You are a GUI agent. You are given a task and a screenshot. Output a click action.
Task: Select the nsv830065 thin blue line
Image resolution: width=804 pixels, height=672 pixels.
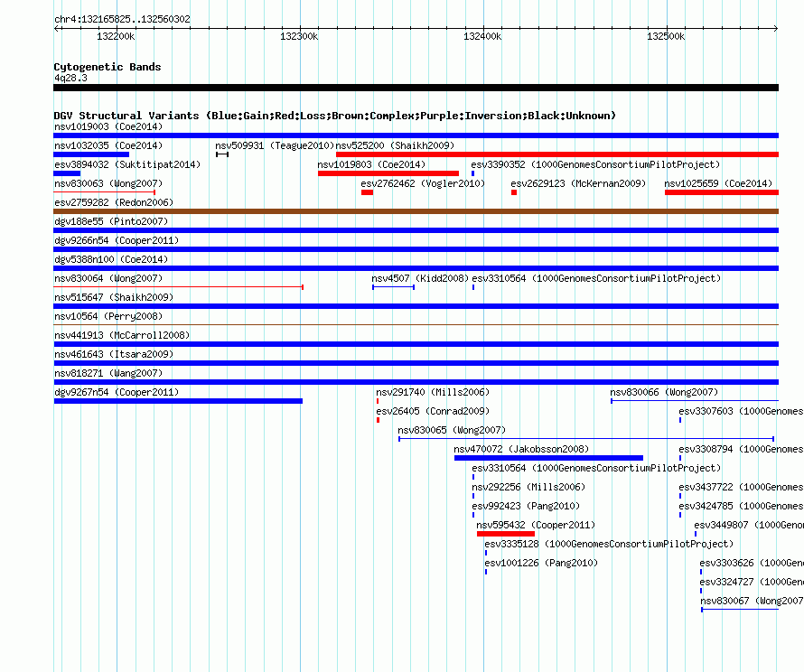(x=586, y=439)
